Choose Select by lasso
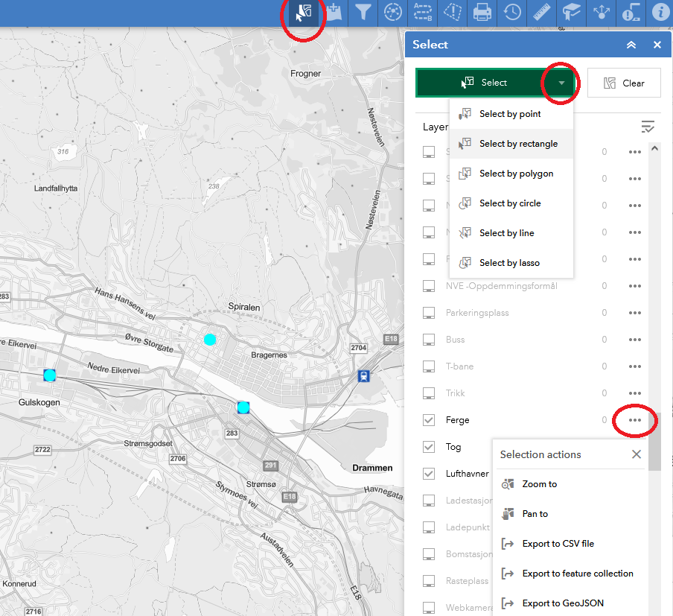This screenshot has height=616, width=673. pyautogui.click(x=511, y=263)
